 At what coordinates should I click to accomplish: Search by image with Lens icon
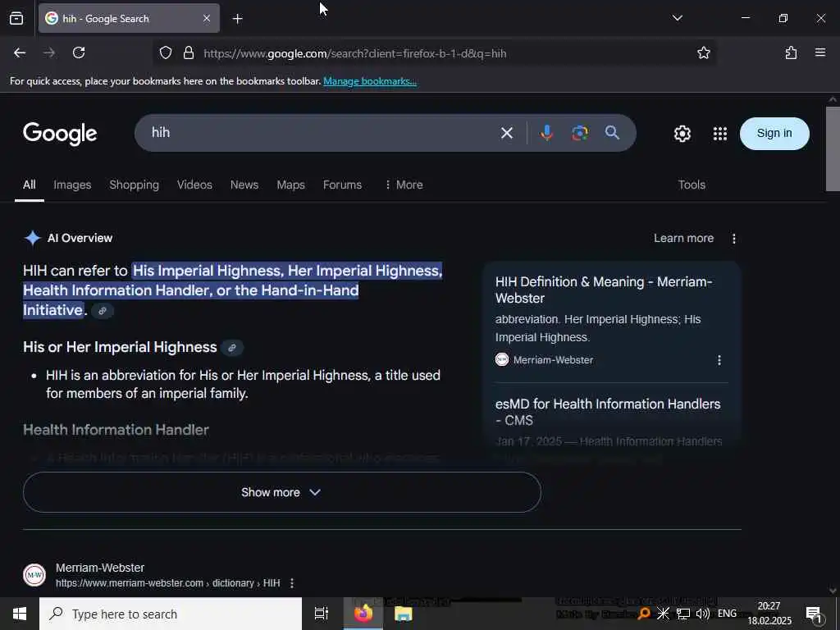click(x=580, y=133)
